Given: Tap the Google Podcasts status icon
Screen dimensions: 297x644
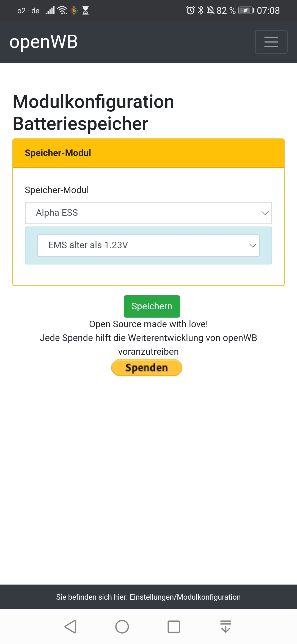Looking at the screenshot, I should [74, 10].
